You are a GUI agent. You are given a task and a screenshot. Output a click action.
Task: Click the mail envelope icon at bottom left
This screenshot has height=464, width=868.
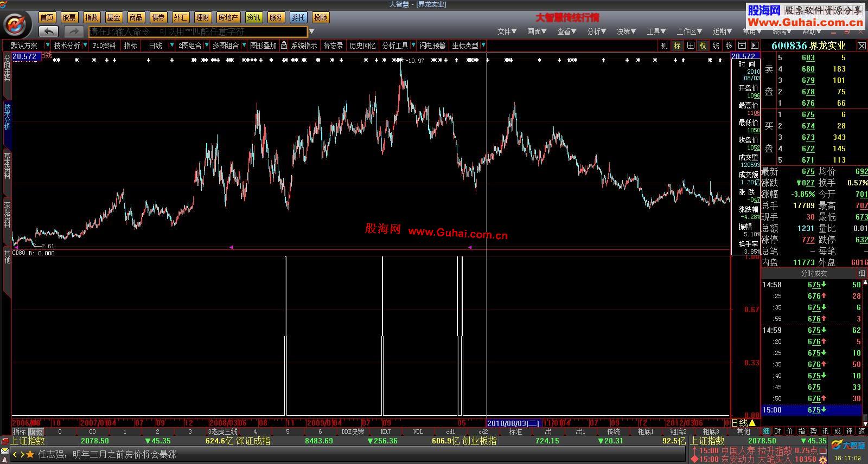coord(5,450)
